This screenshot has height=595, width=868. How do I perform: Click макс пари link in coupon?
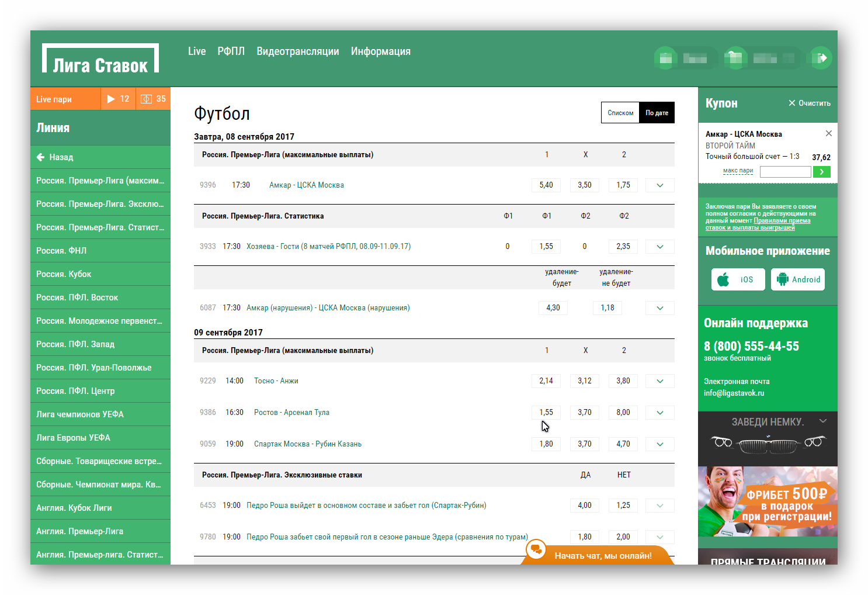pos(738,171)
